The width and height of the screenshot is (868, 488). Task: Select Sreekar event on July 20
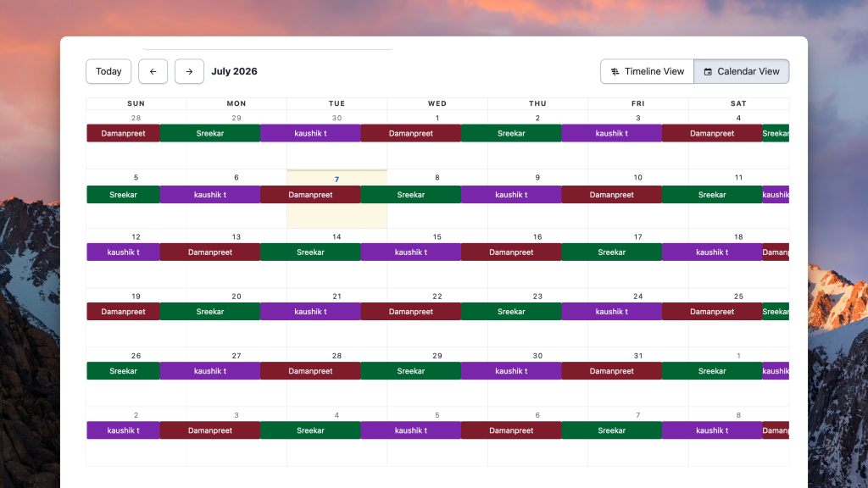pos(210,312)
